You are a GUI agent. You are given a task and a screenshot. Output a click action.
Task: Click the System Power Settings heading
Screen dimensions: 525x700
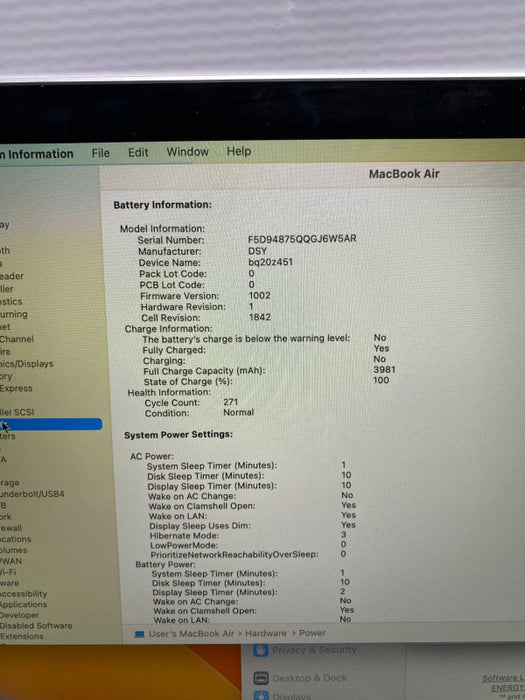(x=179, y=435)
